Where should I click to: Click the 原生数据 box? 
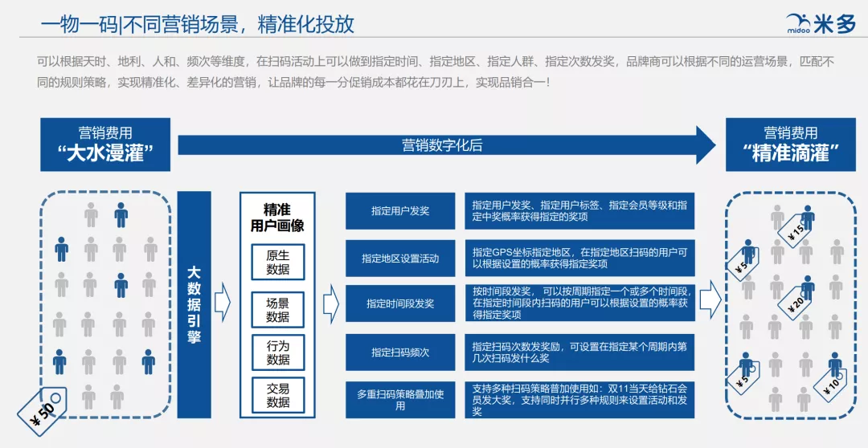point(277,263)
